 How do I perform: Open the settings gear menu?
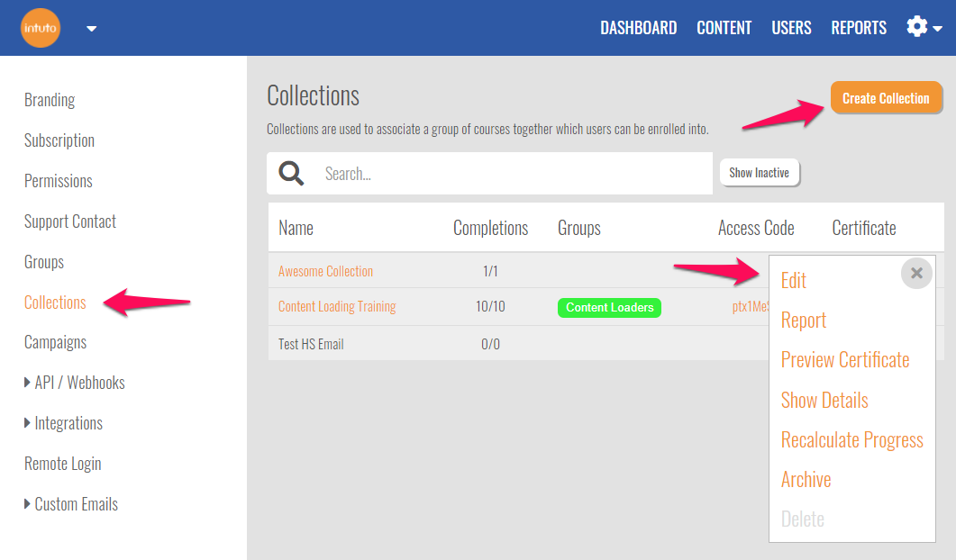point(923,27)
